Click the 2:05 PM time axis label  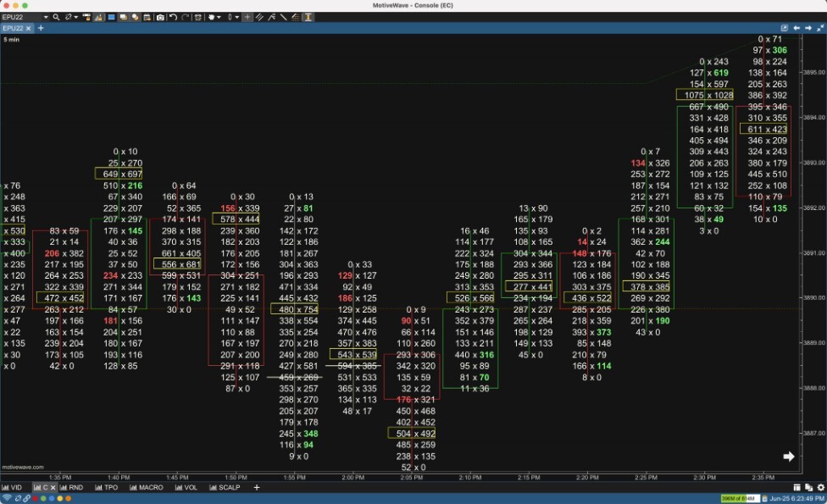tap(412, 478)
